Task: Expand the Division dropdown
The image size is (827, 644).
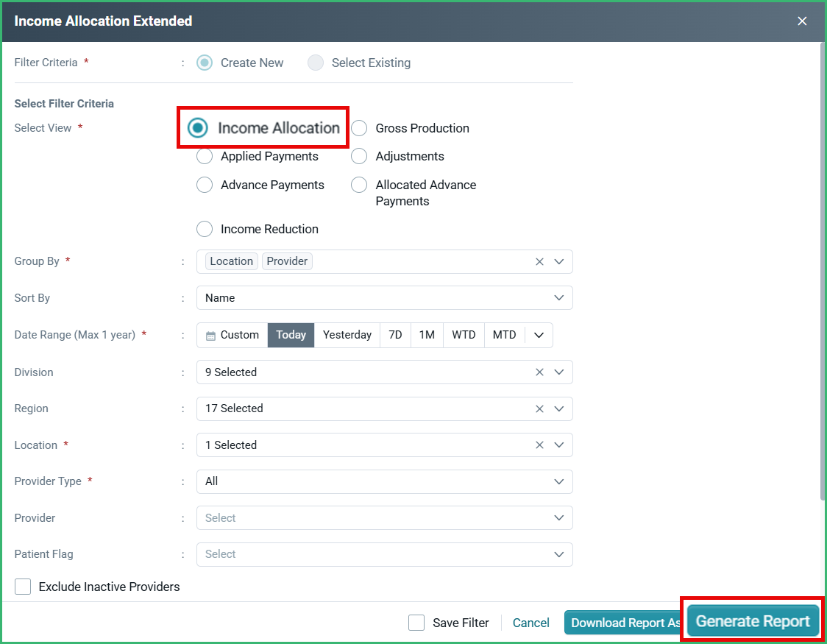Action: tap(559, 372)
